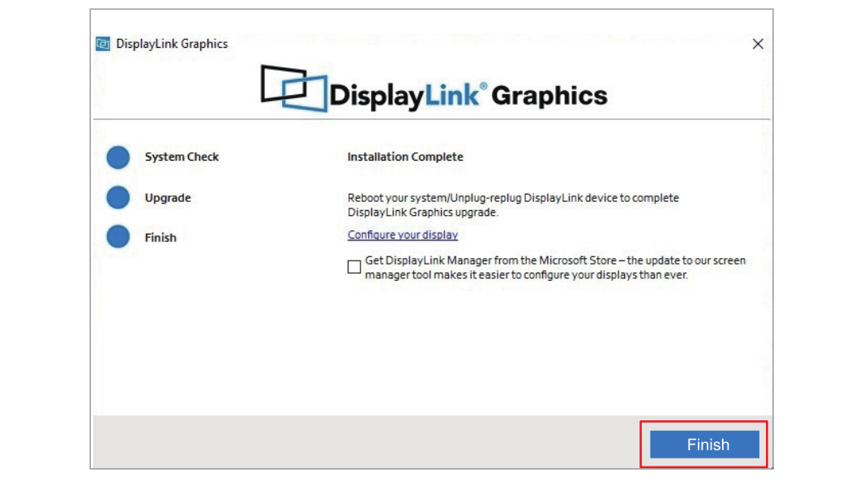Click the DisplayLink title bar app icon
The height and width of the screenshot is (490, 868).
(103, 44)
